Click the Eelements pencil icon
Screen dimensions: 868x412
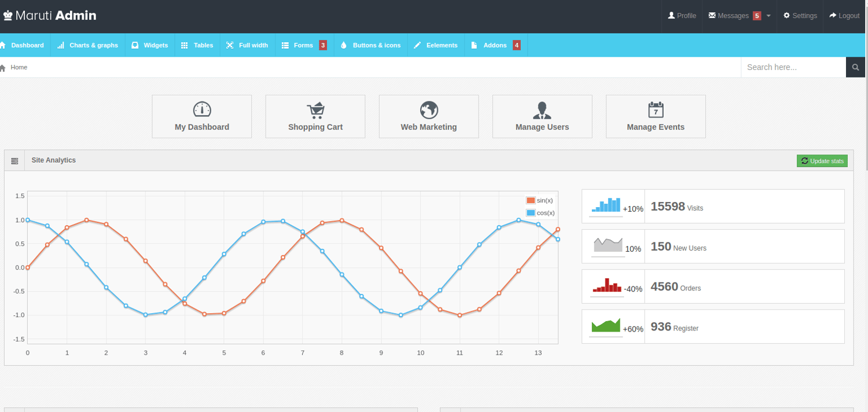[x=417, y=45]
